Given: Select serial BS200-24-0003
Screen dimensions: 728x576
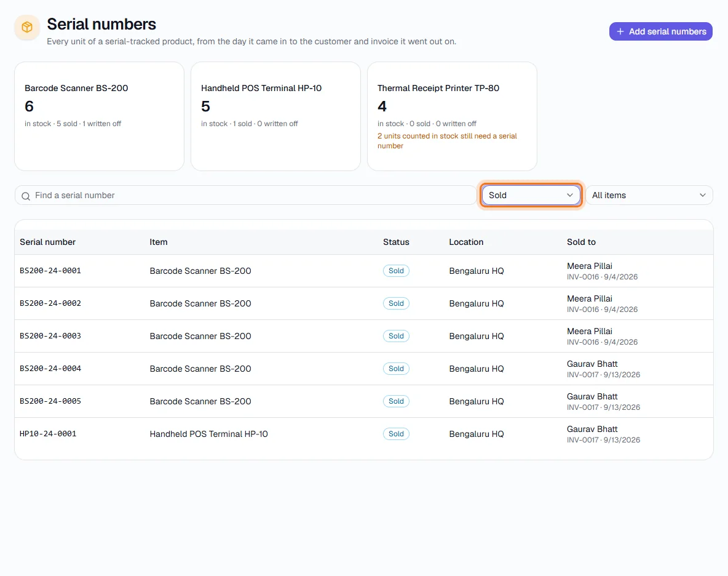Looking at the screenshot, I should click(x=50, y=336).
